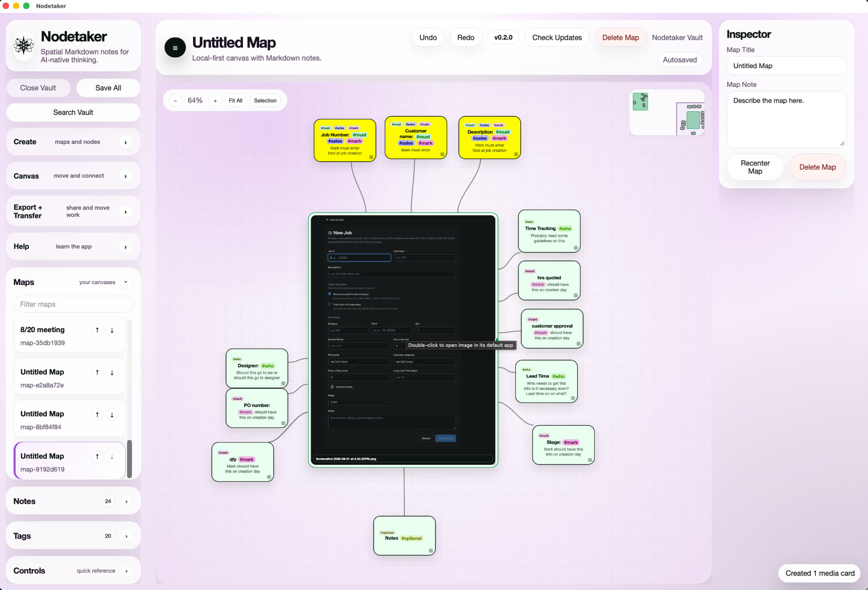Click resize handle on Time Tracking node
Viewport: 868px width, 590px height.
coord(575,248)
